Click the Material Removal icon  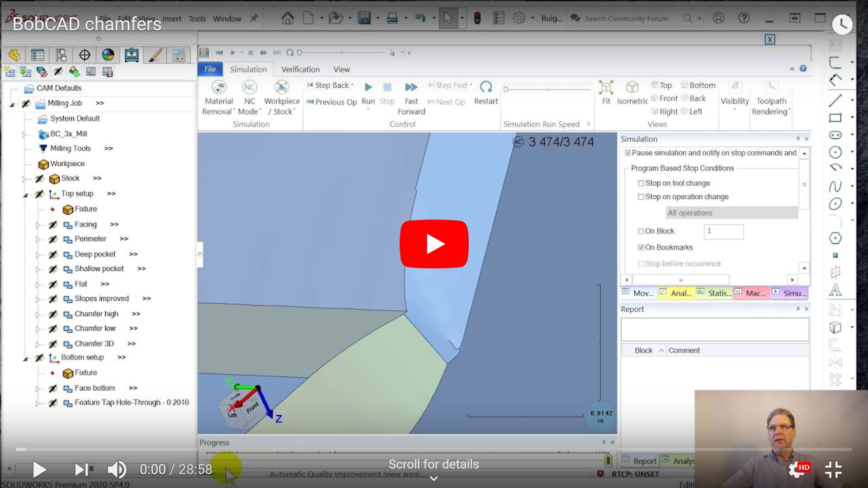pyautogui.click(x=219, y=87)
